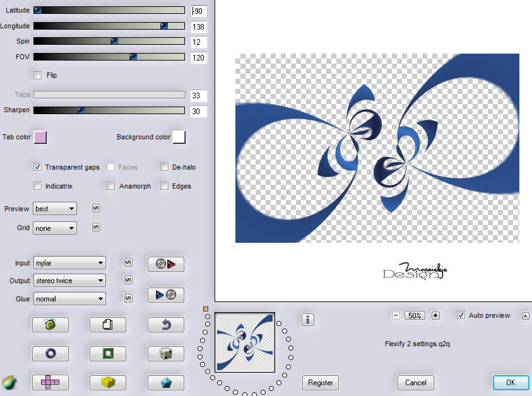532x396 pixels.
Task: Click the dice randomize button
Action: 165,354
